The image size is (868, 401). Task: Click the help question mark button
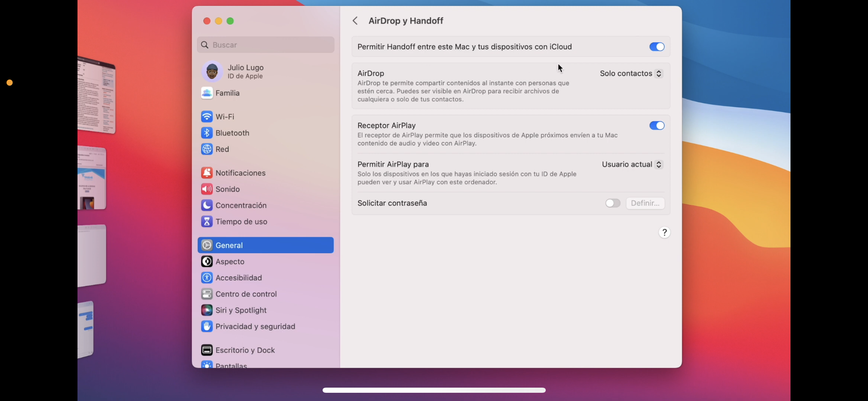[x=664, y=233]
